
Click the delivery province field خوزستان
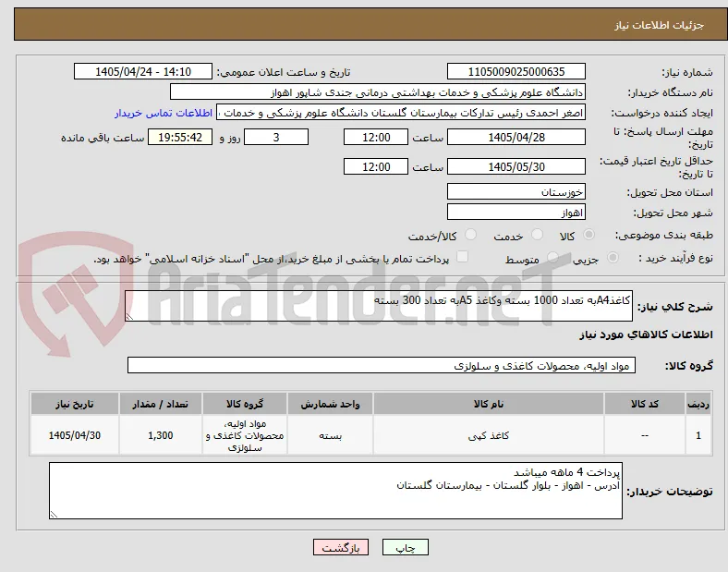pyautogui.click(x=516, y=192)
